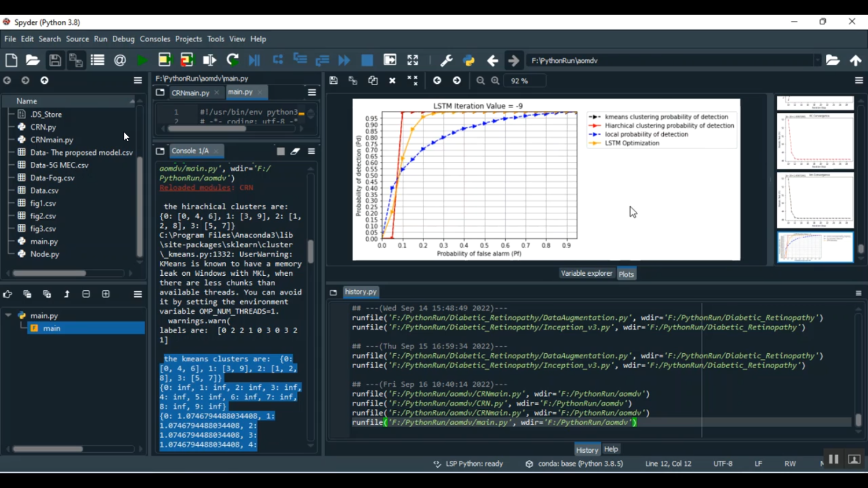Open the Debug menu
This screenshot has width=868, height=488.
click(x=123, y=39)
